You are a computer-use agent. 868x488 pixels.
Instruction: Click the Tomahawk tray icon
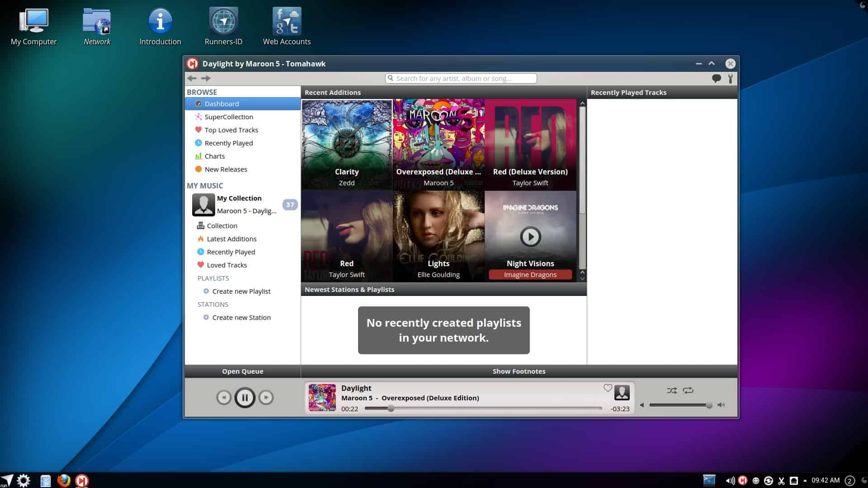click(742, 480)
